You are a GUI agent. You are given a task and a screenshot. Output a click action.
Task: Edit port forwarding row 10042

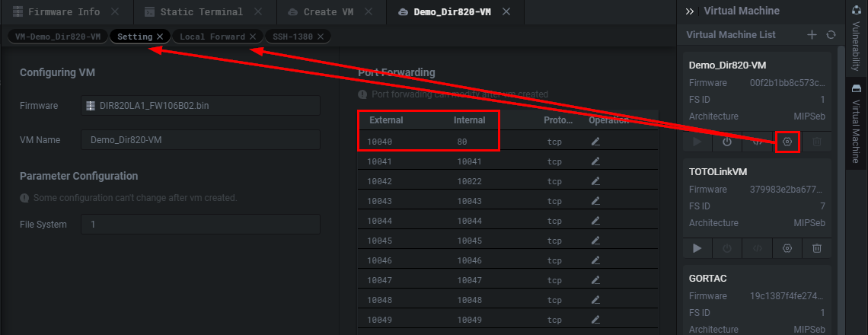[595, 181]
